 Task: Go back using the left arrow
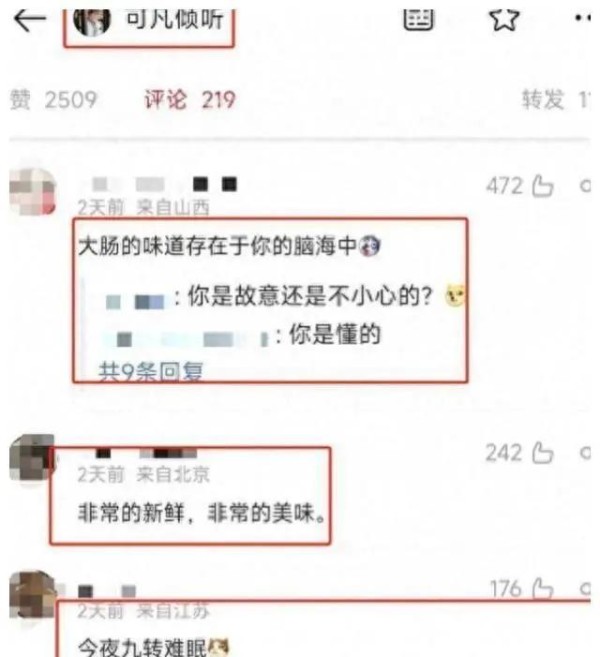pos(29,20)
